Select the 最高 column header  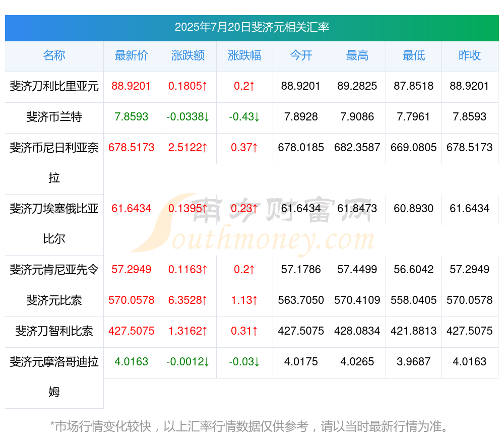coord(357,55)
